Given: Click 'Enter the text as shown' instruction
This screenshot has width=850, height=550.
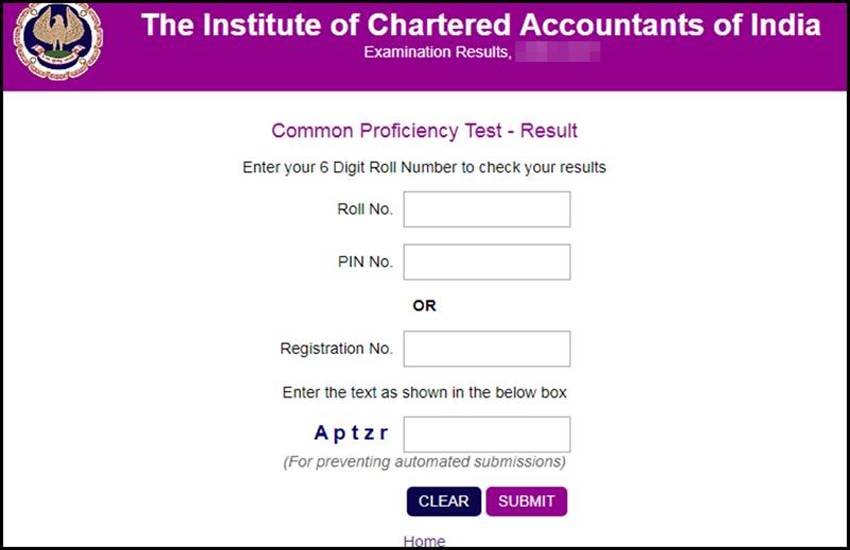Looking at the screenshot, I should [x=424, y=393].
